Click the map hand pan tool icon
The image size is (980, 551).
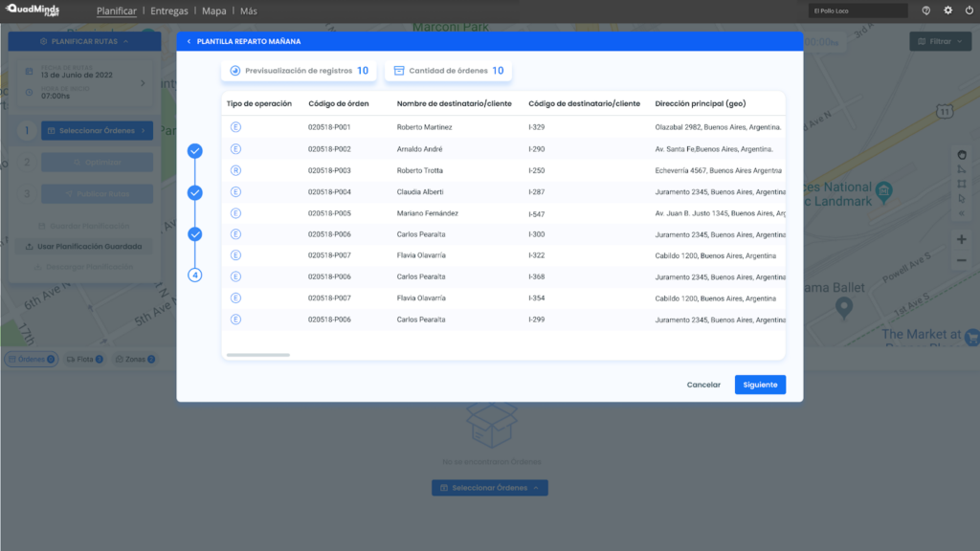(962, 155)
